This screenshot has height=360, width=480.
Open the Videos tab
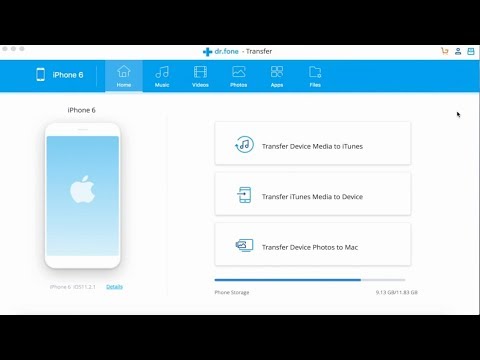pyautogui.click(x=200, y=76)
